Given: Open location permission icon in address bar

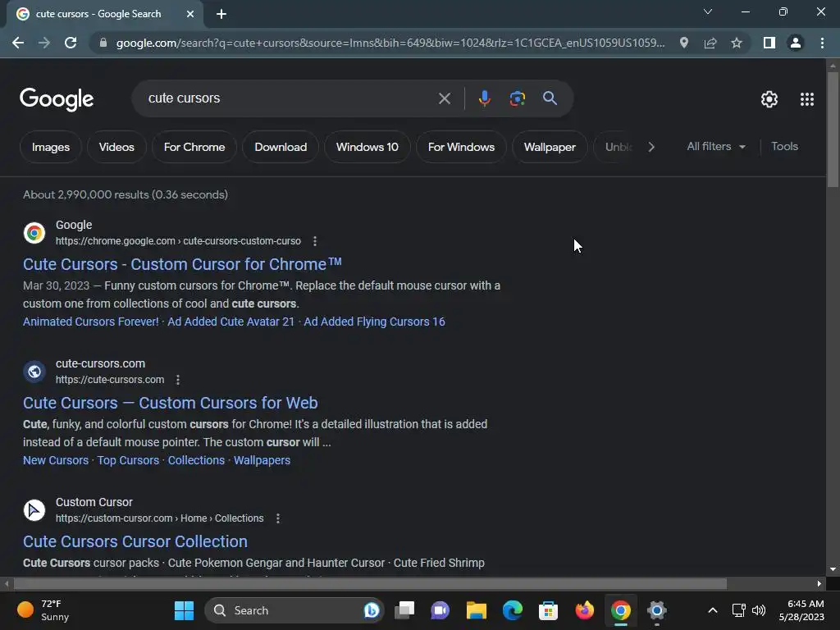Looking at the screenshot, I should [x=683, y=43].
